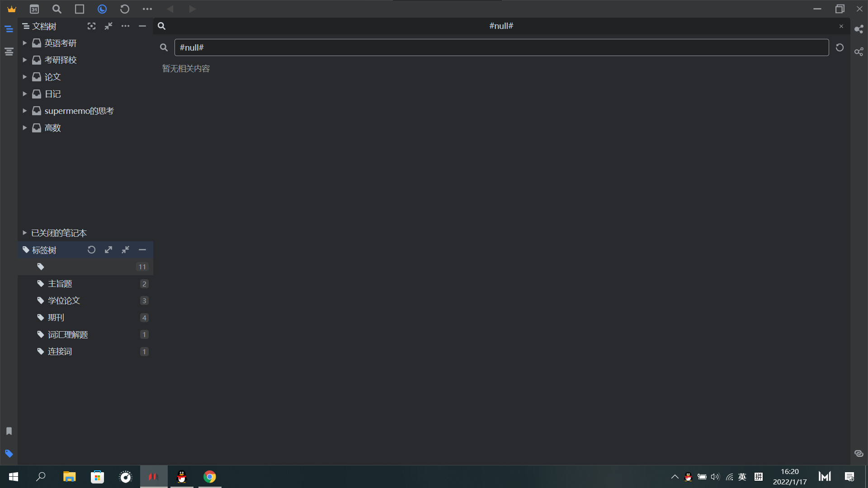This screenshot has height=488, width=868.
Task: Toggle the bookmark panel in left sidebar
Action: [x=9, y=431]
